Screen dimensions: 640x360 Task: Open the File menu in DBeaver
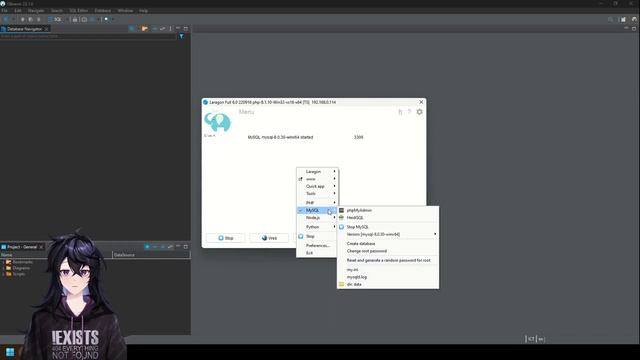click(x=4, y=11)
